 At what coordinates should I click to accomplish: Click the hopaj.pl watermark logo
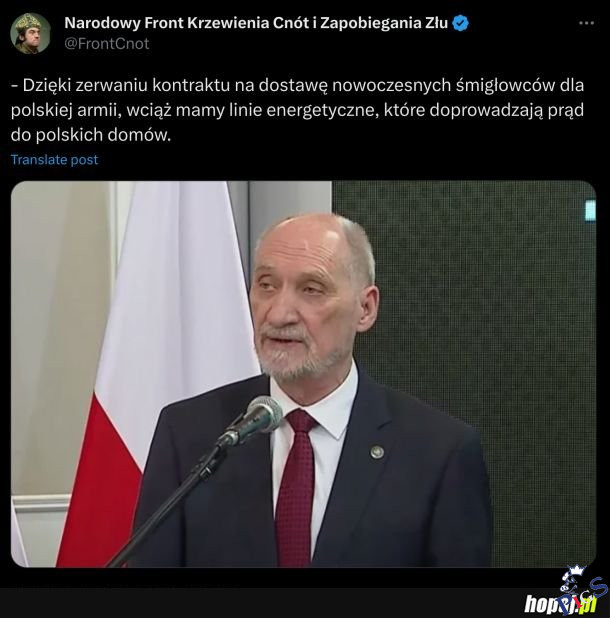click(x=561, y=603)
